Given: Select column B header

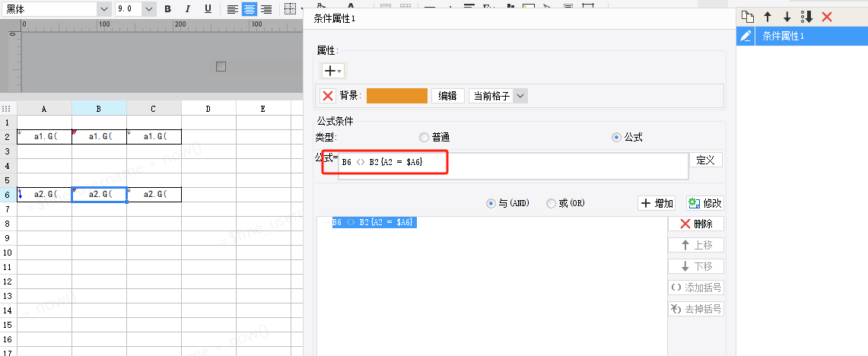Looking at the screenshot, I should click(x=99, y=109).
